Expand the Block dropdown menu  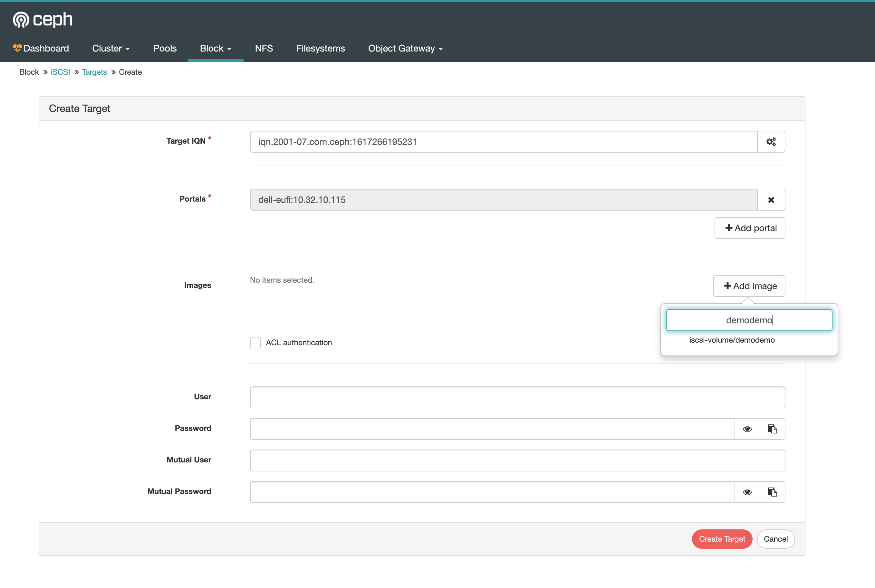pyautogui.click(x=216, y=48)
